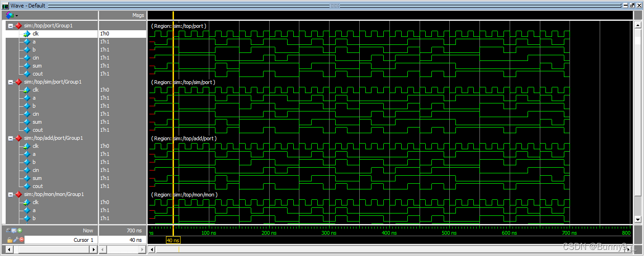Click the red Remove Cursor icon
The image size is (644, 256).
(x=21, y=240)
